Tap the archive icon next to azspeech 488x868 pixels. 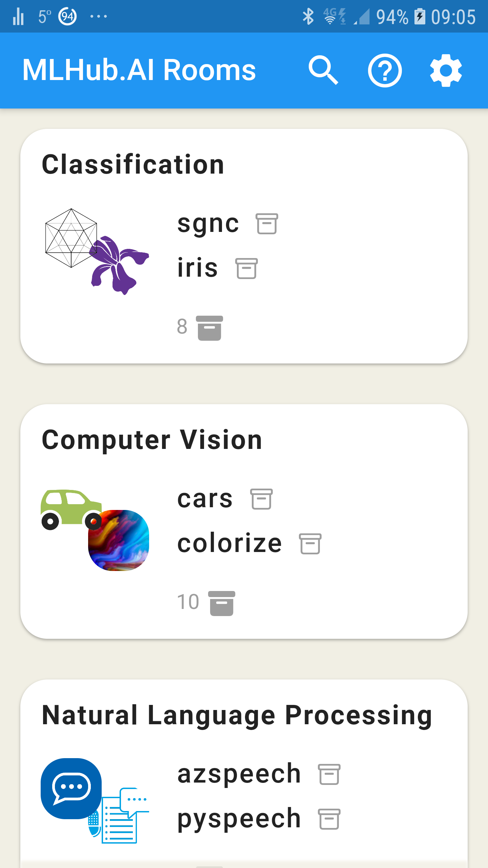pyautogui.click(x=329, y=774)
